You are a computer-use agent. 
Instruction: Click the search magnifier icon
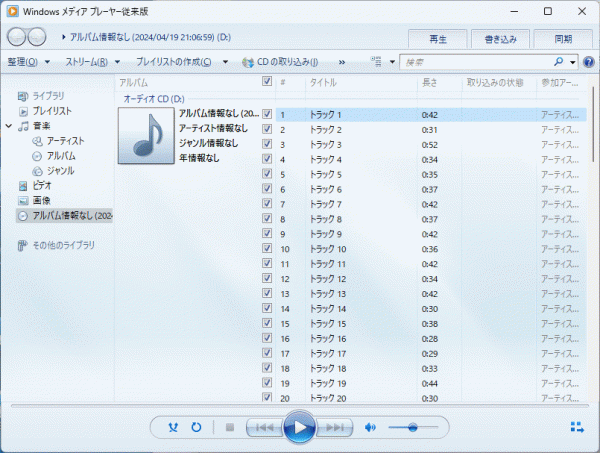point(559,62)
